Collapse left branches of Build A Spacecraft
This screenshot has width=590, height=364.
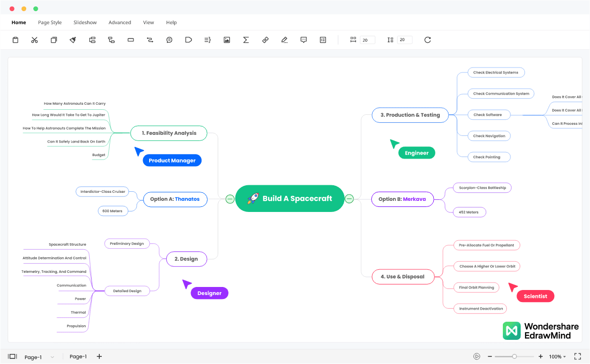pyautogui.click(x=230, y=199)
